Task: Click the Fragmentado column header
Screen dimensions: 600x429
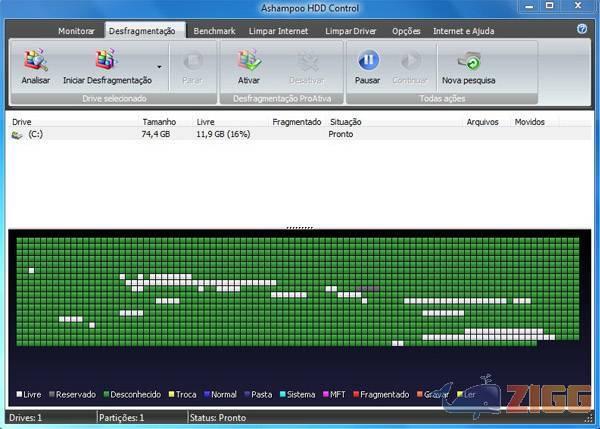Action: tap(296, 121)
